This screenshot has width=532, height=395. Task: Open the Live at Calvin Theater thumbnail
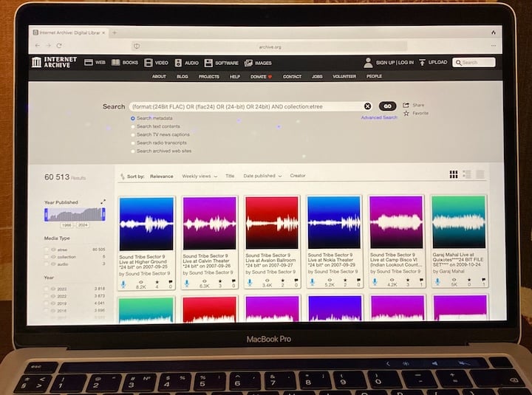click(209, 224)
